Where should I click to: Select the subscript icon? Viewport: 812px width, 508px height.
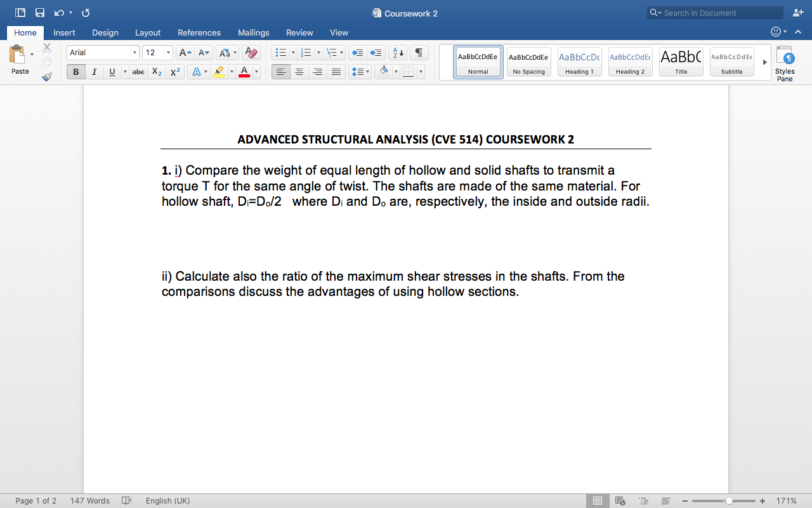tap(156, 72)
